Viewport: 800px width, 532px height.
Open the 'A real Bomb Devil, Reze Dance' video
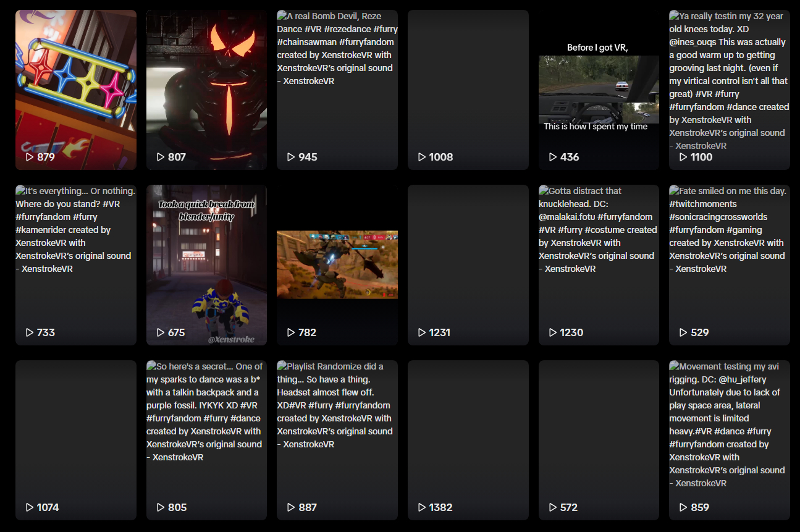337,90
